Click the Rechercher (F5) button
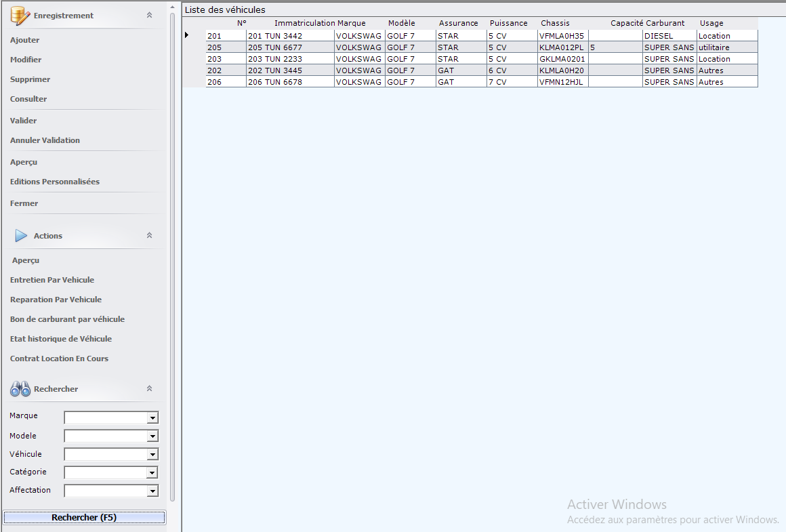 tap(84, 518)
